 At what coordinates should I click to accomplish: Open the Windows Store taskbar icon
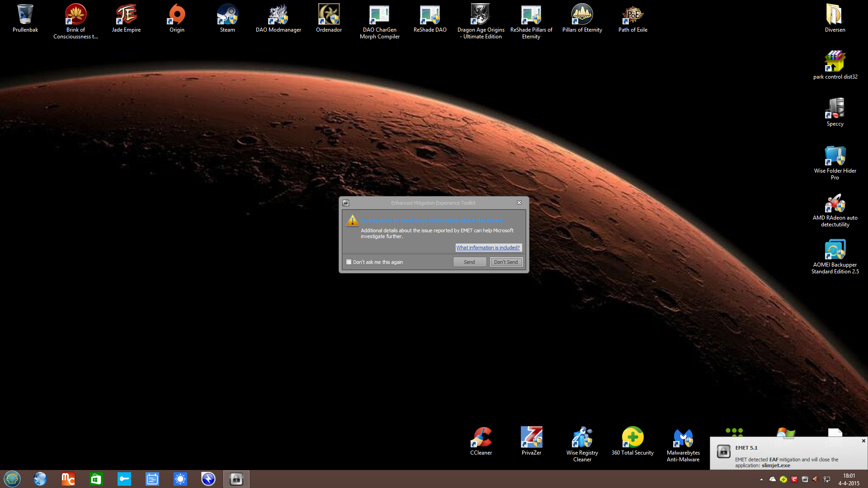tap(96, 479)
